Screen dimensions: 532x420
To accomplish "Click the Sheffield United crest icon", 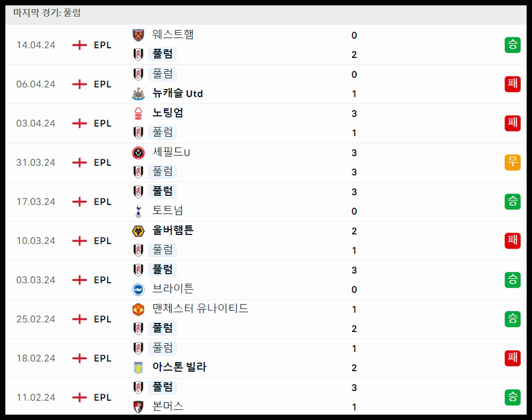I will (138, 153).
